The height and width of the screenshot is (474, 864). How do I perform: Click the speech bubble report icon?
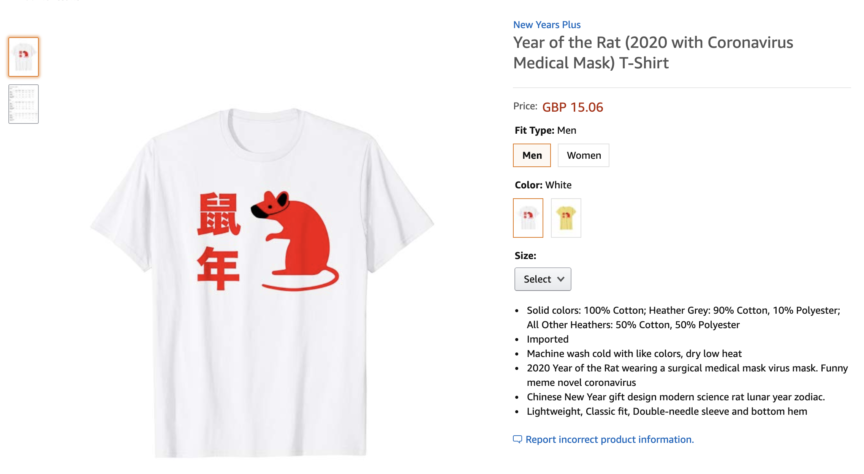tap(517, 439)
